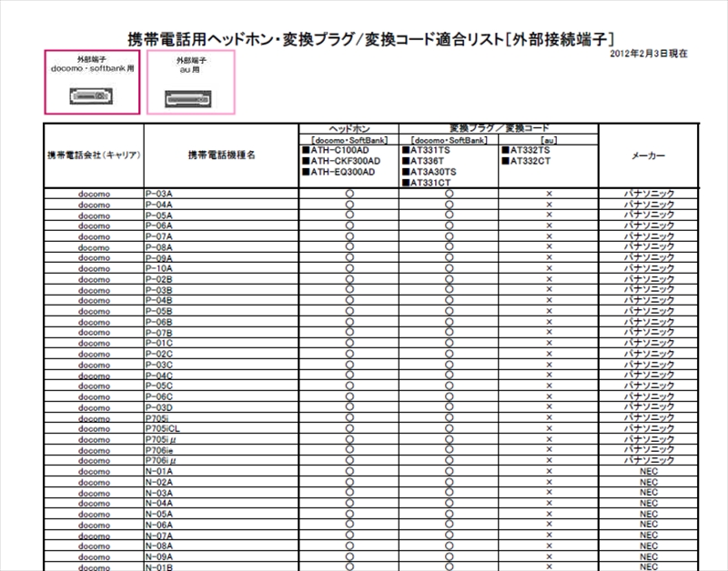Click the 携帯電話機種名 column header

pos(221,155)
